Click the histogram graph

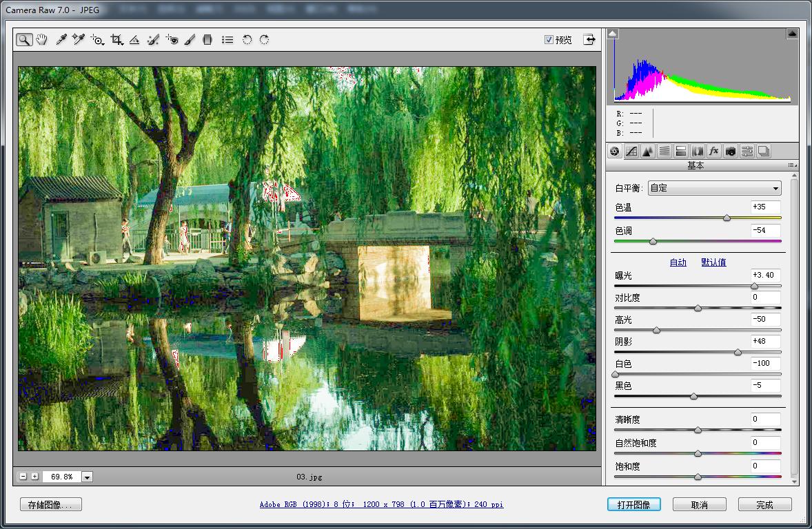pyautogui.click(x=702, y=68)
